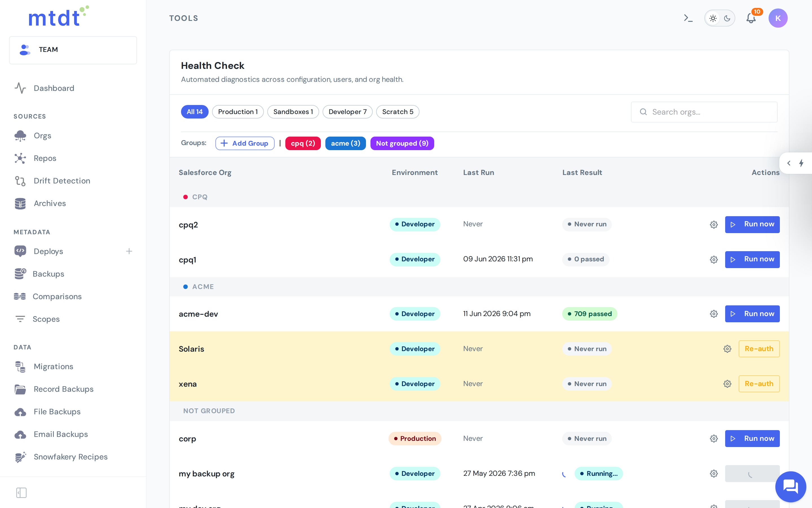Open notifications bell
This screenshot has height=508, width=812.
(x=751, y=18)
